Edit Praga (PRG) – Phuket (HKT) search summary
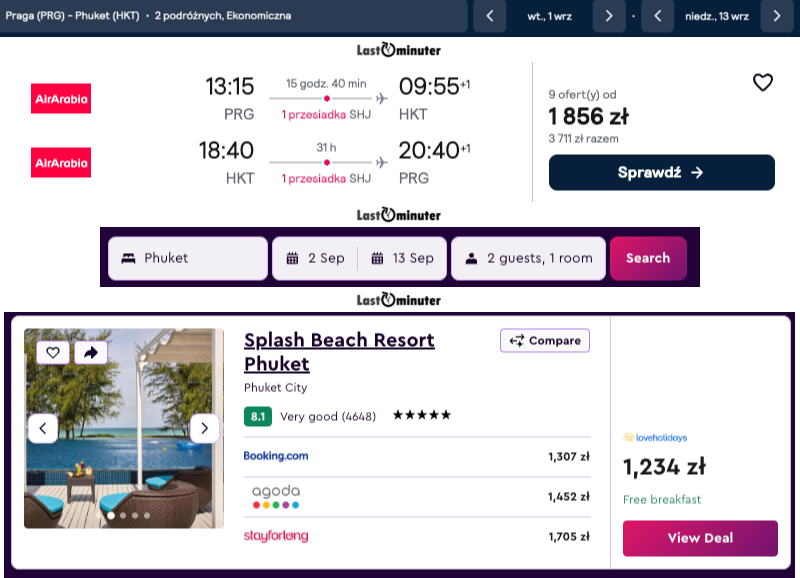800x578 pixels. click(x=234, y=16)
